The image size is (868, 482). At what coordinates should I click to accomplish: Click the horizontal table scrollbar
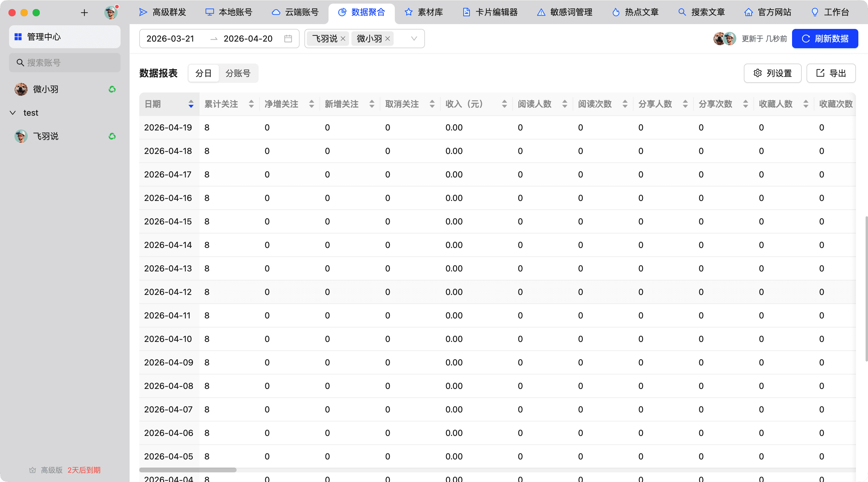click(x=188, y=470)
